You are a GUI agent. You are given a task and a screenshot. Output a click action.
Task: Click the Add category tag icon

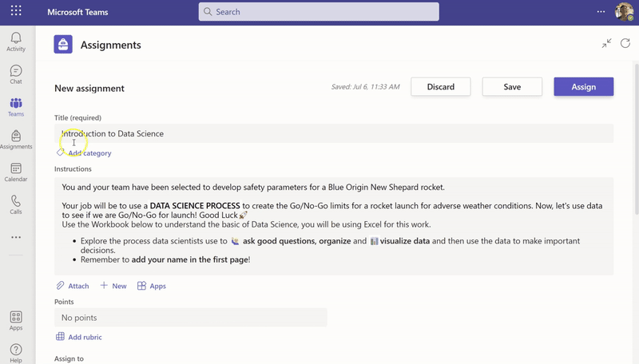click(x=61, y=152)
